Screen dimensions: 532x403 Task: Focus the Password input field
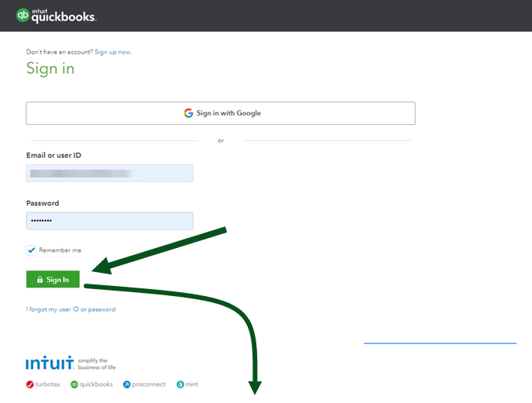pyautogui.click(x=110, y=221)
